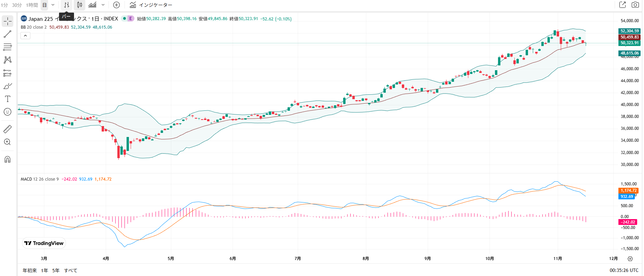Choose the text annotation tool
644x276 pixels.
coord(8,99)
